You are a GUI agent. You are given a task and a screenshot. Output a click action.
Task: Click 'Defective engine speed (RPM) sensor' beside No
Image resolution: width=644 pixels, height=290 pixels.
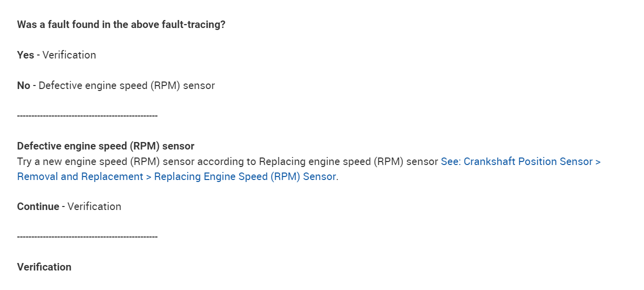click(126, 85)
